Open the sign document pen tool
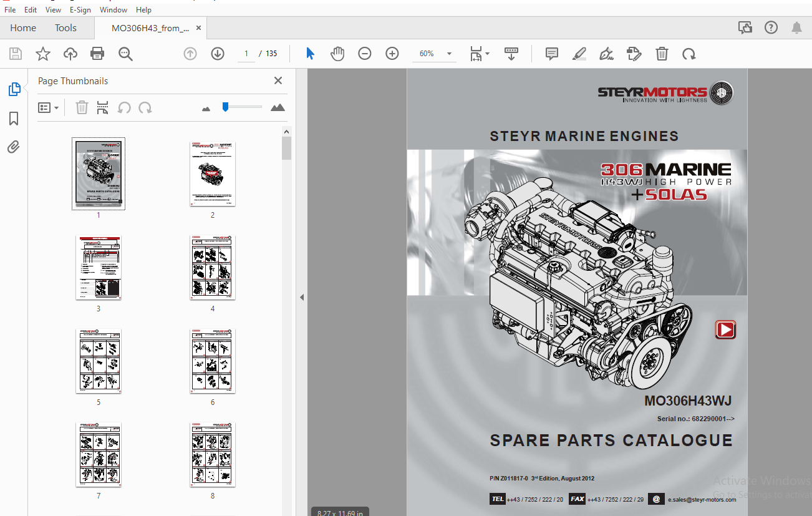This screenshot has height=516, width=812. (x=606, y=54)
